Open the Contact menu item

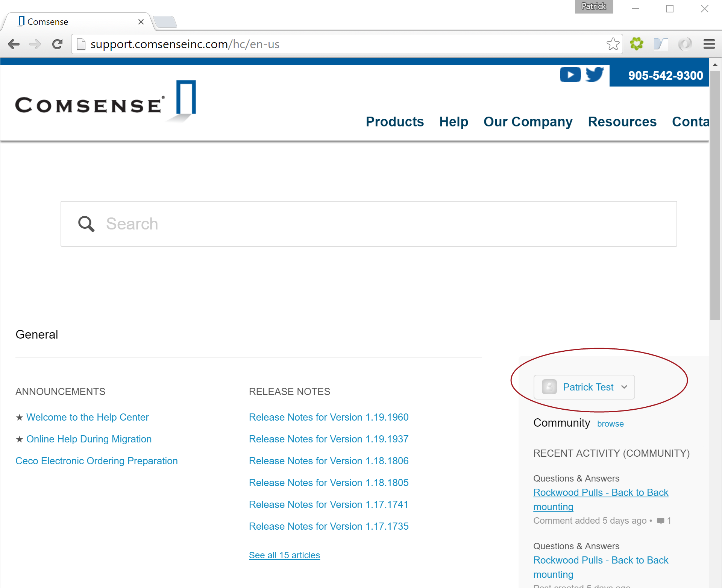pos(690,122)
